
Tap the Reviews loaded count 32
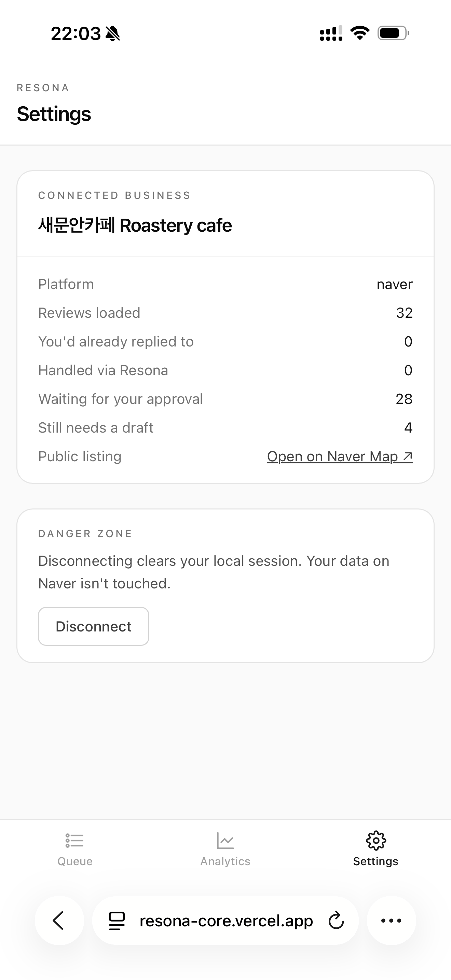404,313
